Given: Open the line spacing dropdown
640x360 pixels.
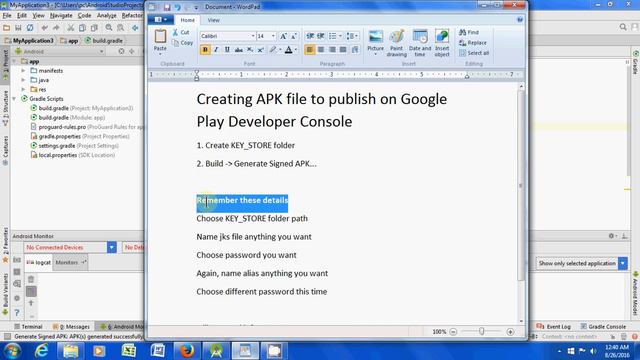Looking at the screenshot, I should point(352,36).
